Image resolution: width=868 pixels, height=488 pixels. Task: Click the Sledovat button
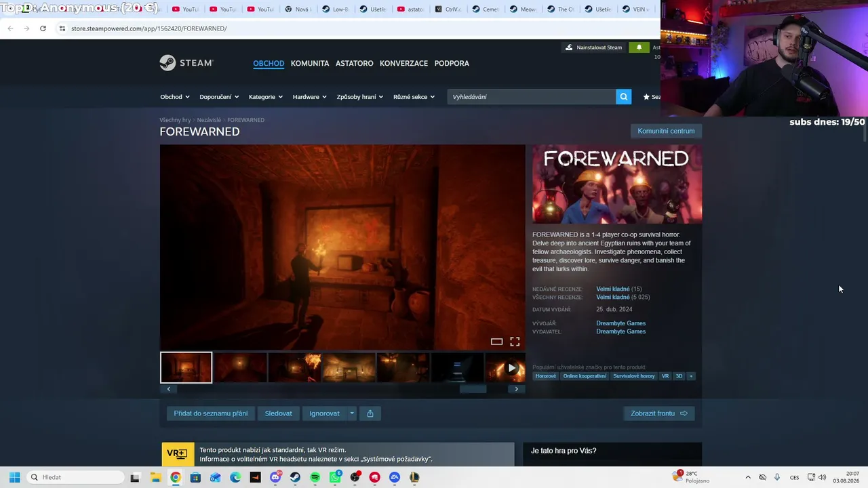(279, 413)
